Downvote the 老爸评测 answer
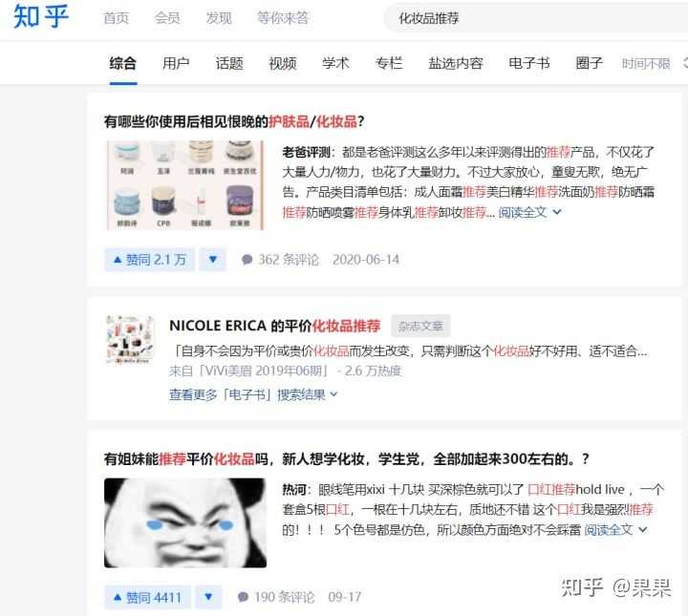This screenshot has width=688, height=616. (213, 260)
